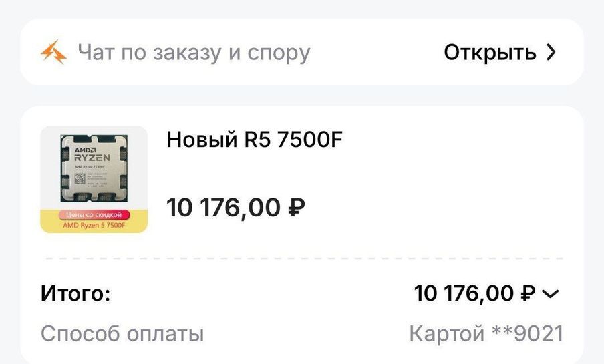
Task: Tap the orange lightning chat icon
Action: coord(53,51)
